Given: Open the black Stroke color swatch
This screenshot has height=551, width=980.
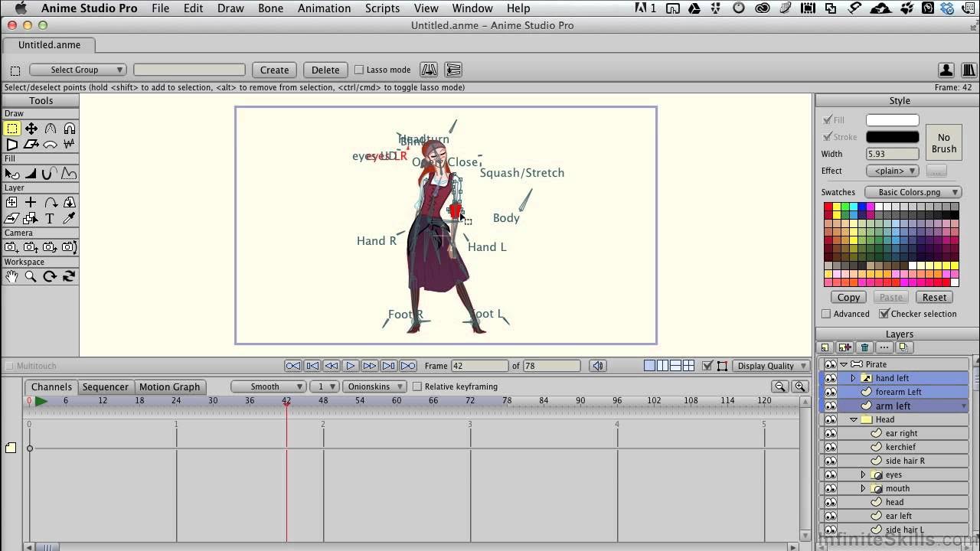Looking at the screenshot, I should [x=893, y=137].
